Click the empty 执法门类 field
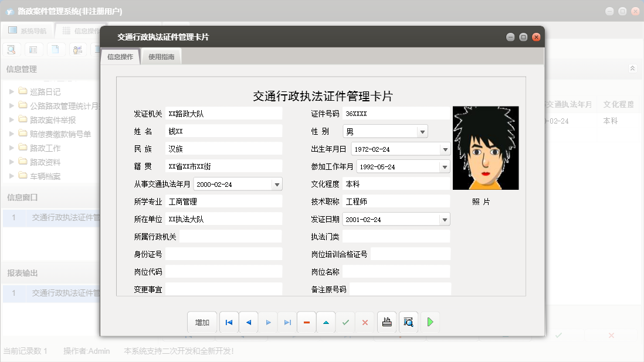The width and height of the screenshot is (644, 362). tap(396, 237)
